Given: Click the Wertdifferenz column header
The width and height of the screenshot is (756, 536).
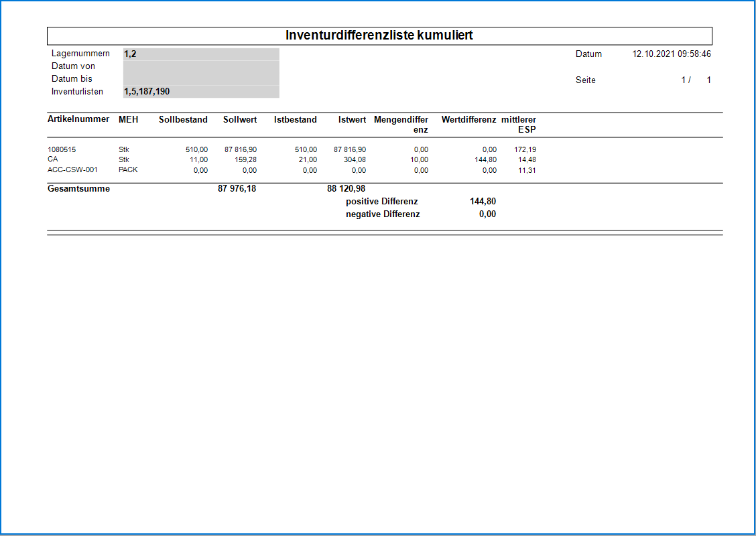Looking at the screenshot, I should (x=468, y=120).
